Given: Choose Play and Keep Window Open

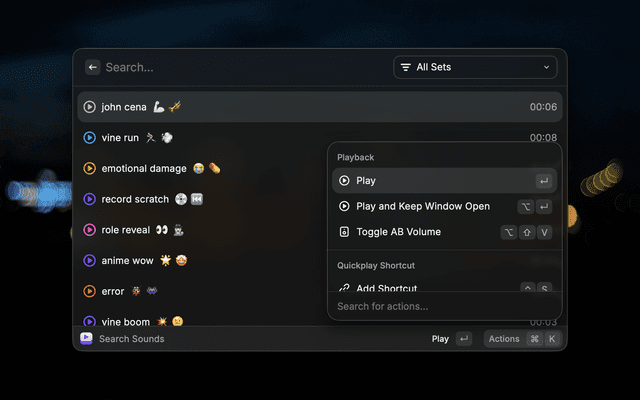Looking at the screenshot, I should (423, 206).
